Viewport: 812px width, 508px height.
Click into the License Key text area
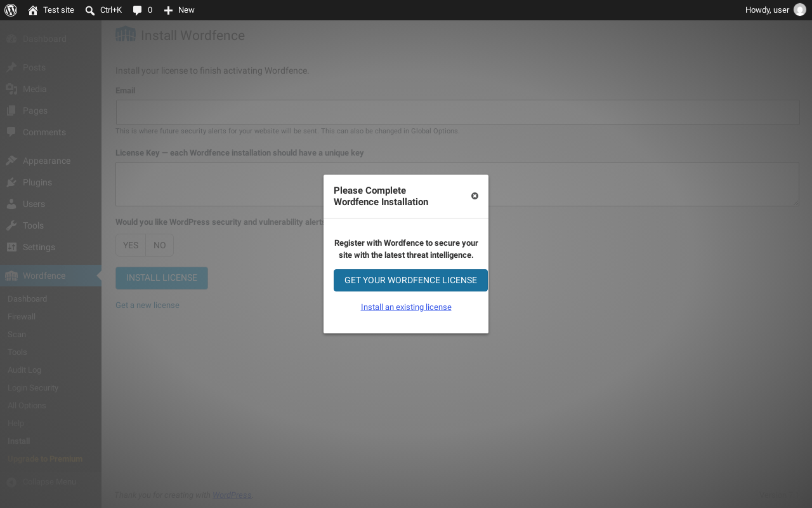tap(457, 184)
